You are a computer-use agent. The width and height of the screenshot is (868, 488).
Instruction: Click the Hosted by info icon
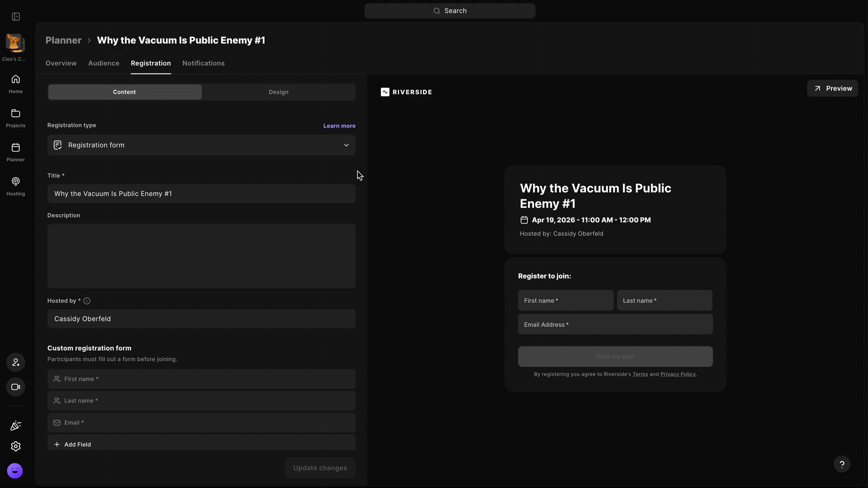87,301
